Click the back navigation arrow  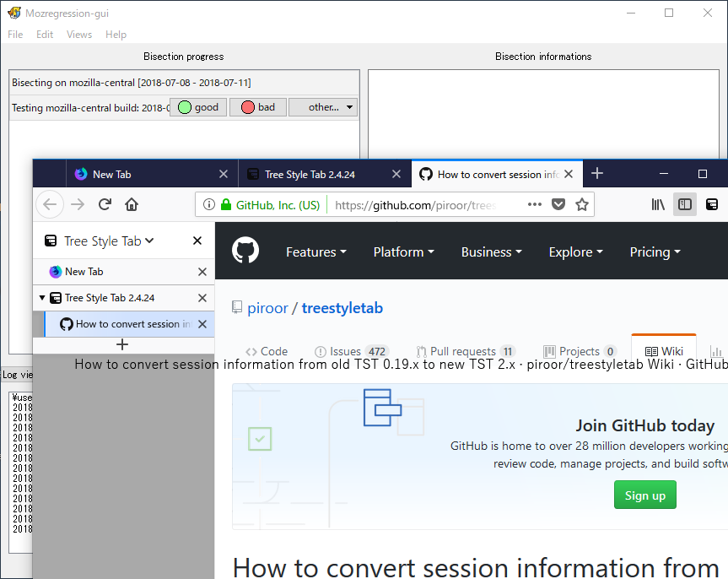coord(50,204)
